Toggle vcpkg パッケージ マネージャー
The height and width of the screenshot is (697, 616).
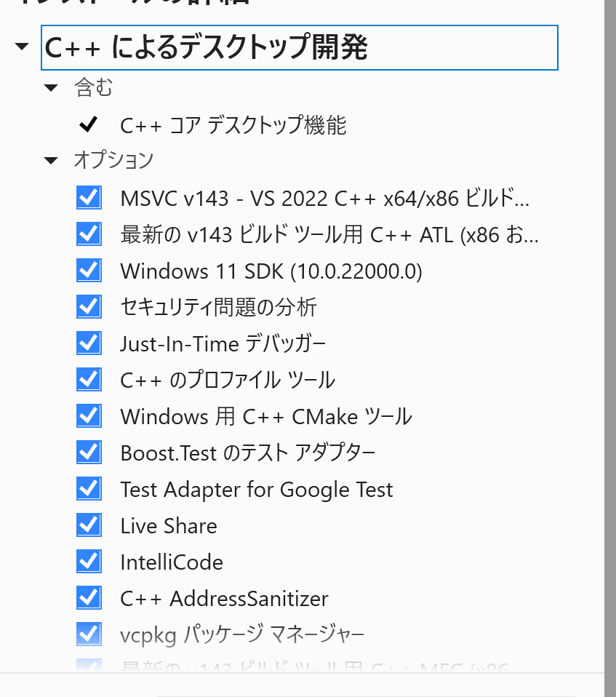coord(88,633)
